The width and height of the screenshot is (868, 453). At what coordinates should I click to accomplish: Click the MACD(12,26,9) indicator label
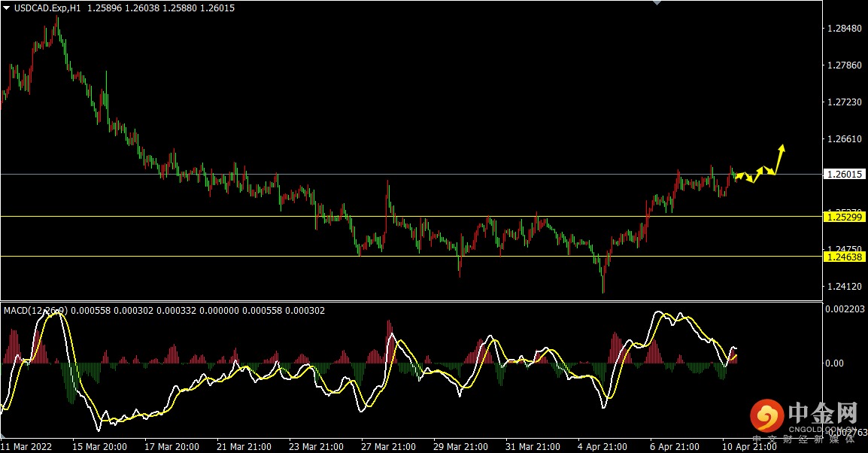[x=35, y=310]
